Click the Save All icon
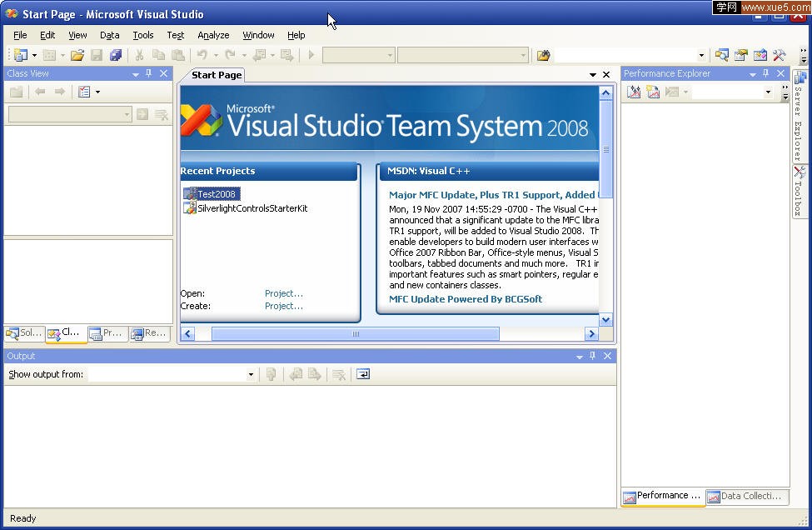Image resolution: width=812 pixels, height=530 pixels. point(116,55)
